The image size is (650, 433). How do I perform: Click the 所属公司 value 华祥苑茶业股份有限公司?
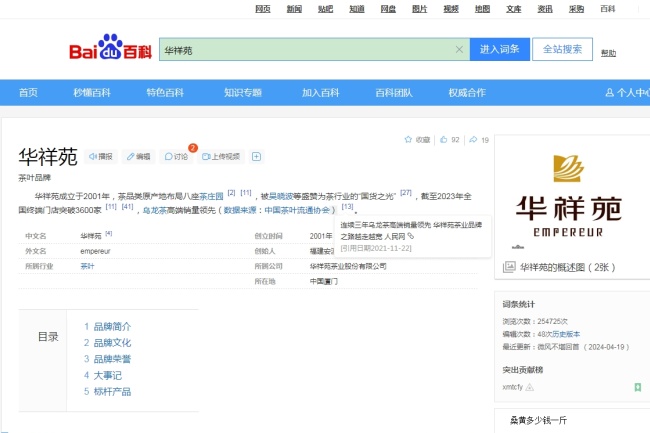[x=348, y=266]
